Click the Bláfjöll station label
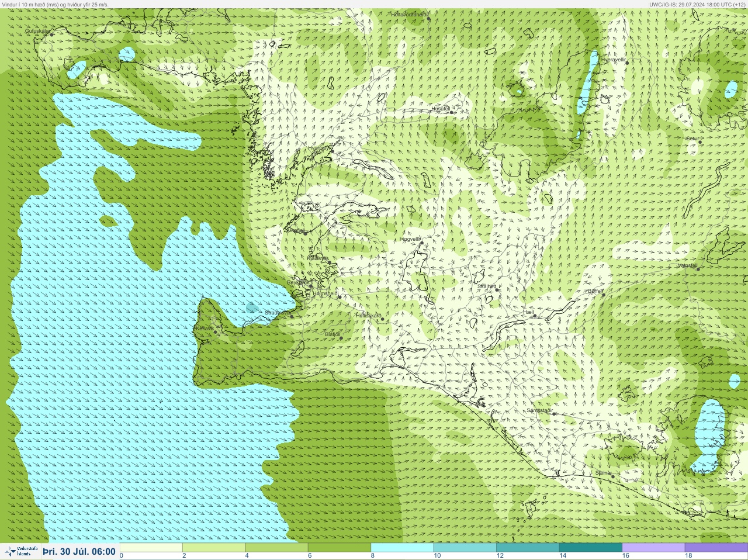 click(x=333, y=335)
